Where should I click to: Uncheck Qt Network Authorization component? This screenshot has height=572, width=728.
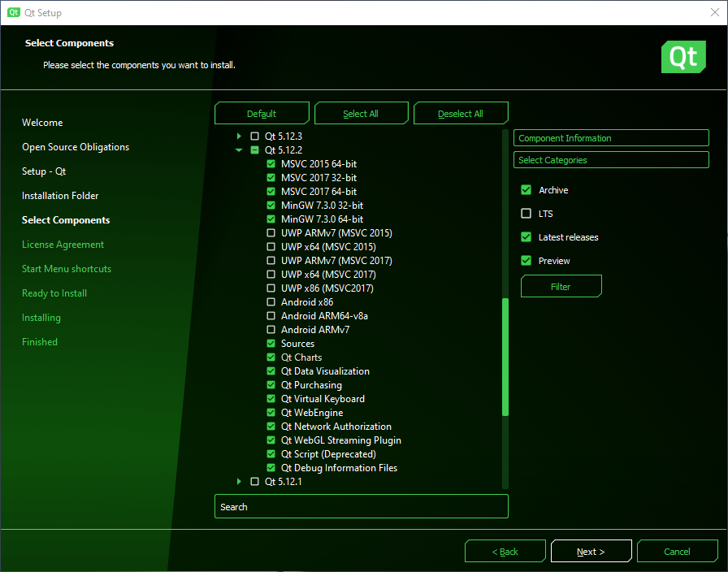(x=271, y=427)
